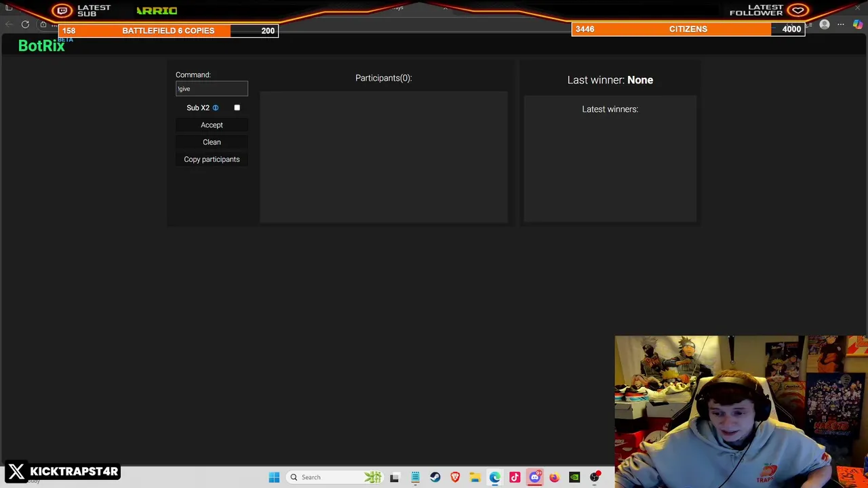The image size is (868, 488).
Task: Click the 'Sub X2' label text
Action: pos(198,108)
